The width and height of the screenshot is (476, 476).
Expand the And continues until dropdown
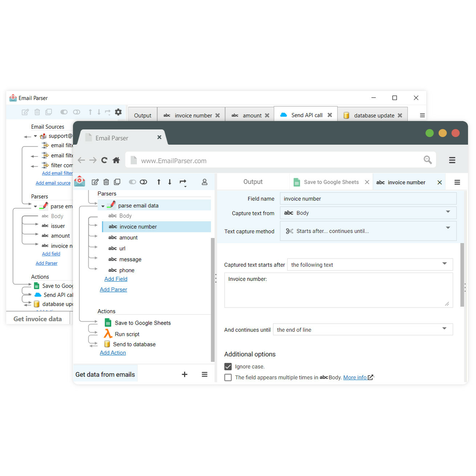(363, 329)
